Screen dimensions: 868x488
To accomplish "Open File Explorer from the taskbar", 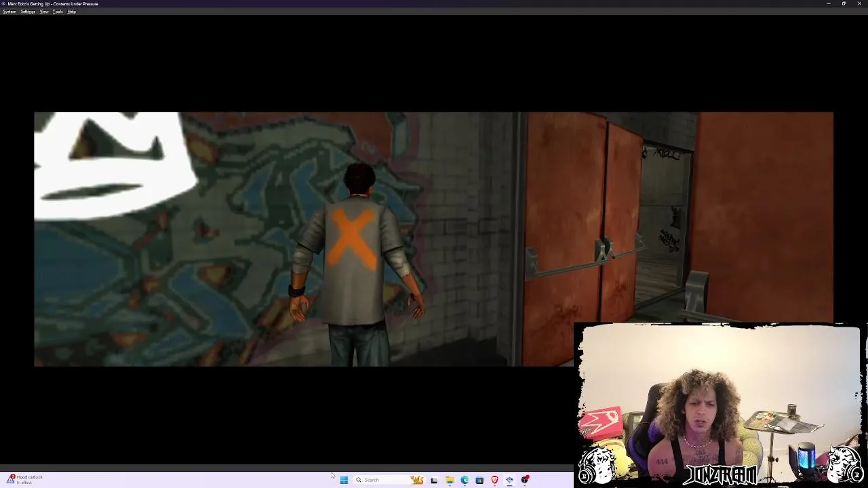I will 450,480.
